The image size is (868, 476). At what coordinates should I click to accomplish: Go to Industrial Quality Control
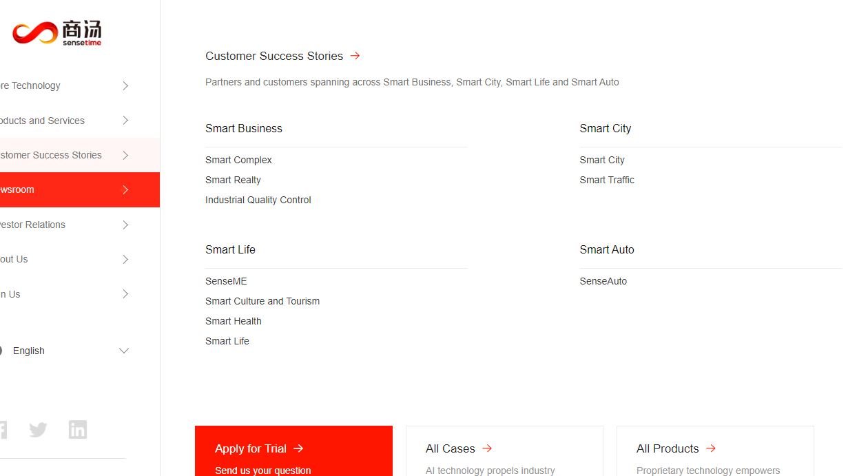click(258, 200)
